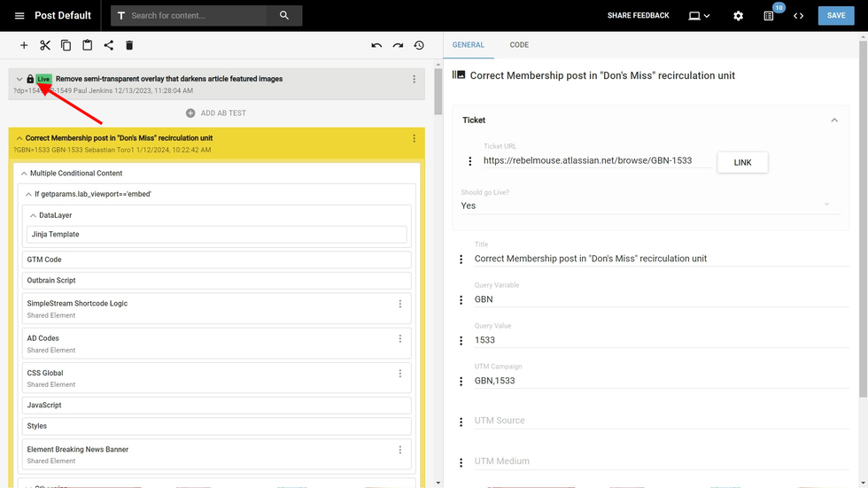Undo the last change
The image size is (868, 488).
[376, 45]
